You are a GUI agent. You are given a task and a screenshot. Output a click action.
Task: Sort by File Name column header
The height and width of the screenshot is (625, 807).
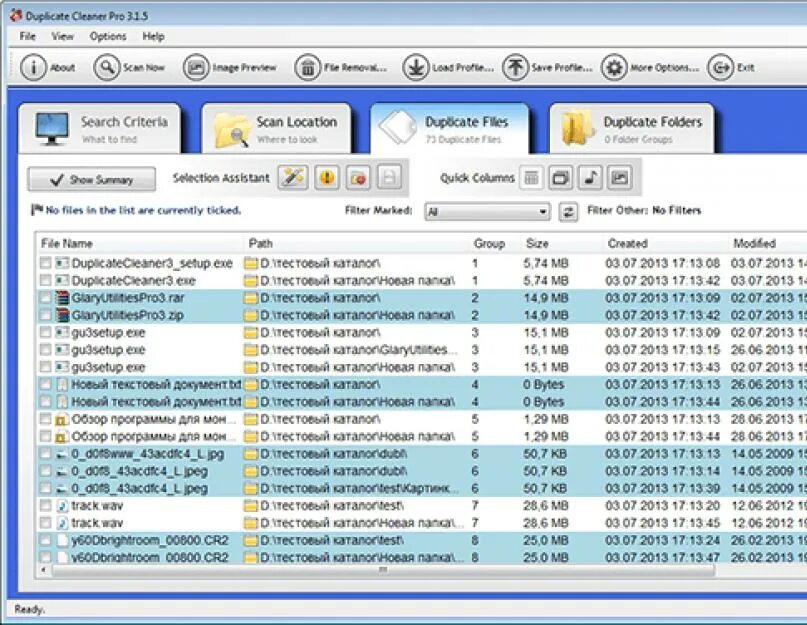[x=140, y=244]
